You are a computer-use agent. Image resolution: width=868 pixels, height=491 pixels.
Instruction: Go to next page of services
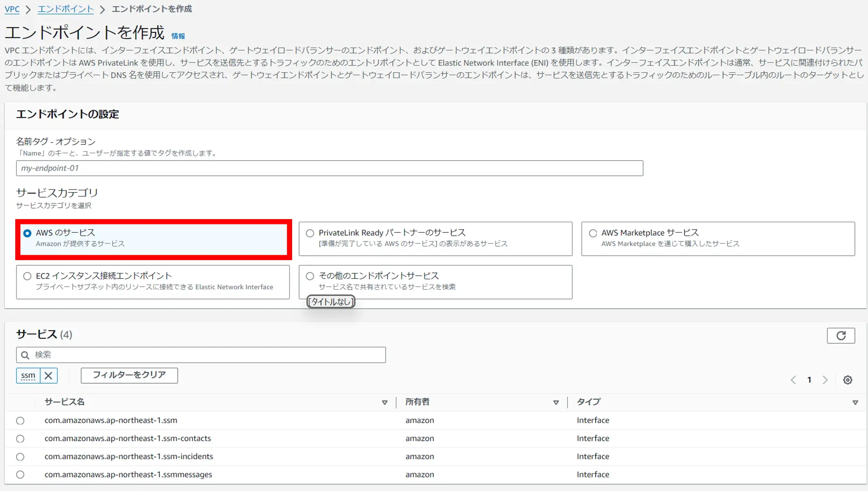(x=825, y=380)
